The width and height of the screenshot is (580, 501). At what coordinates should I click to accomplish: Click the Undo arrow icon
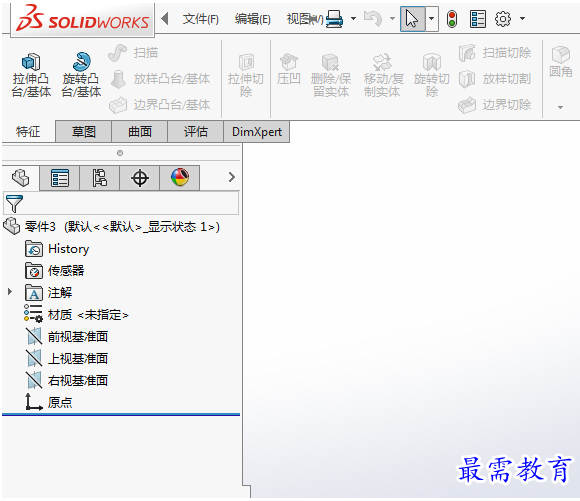pyautogui.click(x=373, y=19)
